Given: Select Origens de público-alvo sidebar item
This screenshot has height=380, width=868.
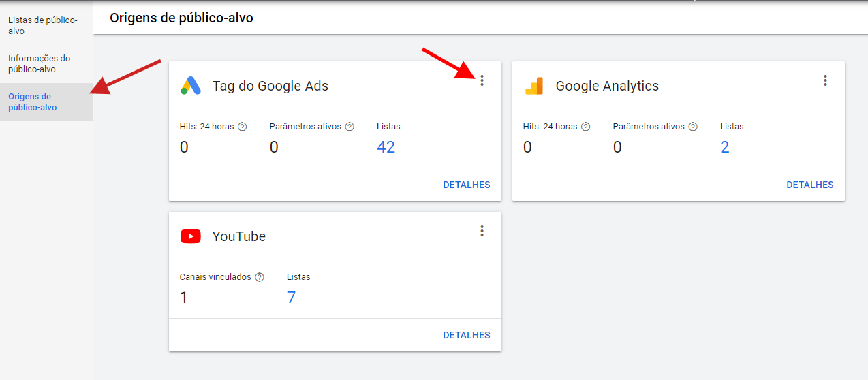Looking at the screenshot, I should [33, 102].
